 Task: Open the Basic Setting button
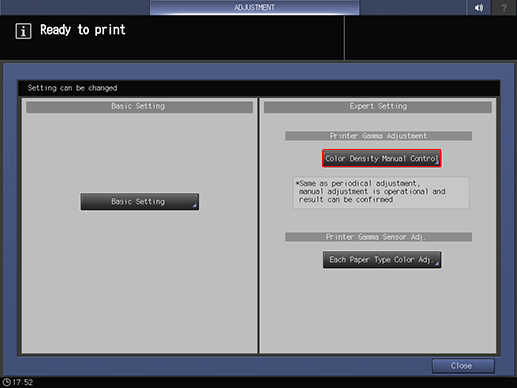pos(139,201)
